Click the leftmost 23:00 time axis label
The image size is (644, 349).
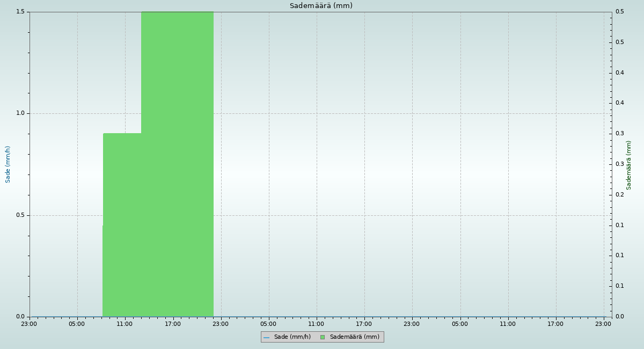point(29,324)
